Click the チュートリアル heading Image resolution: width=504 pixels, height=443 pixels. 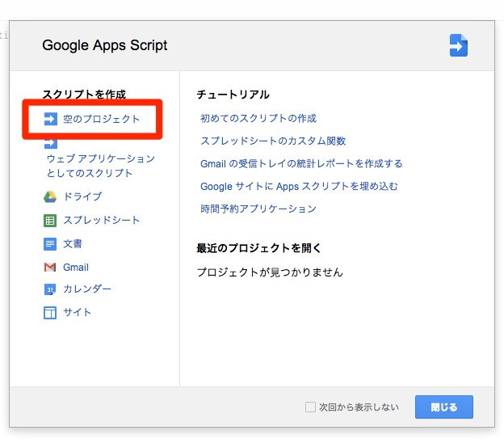click(233, 95)
